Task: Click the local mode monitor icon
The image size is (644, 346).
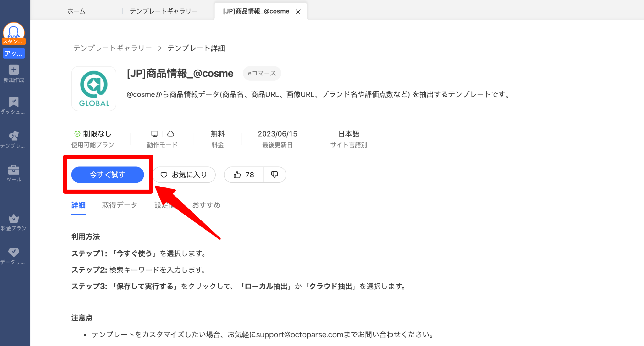Action: tap(155, 134)
